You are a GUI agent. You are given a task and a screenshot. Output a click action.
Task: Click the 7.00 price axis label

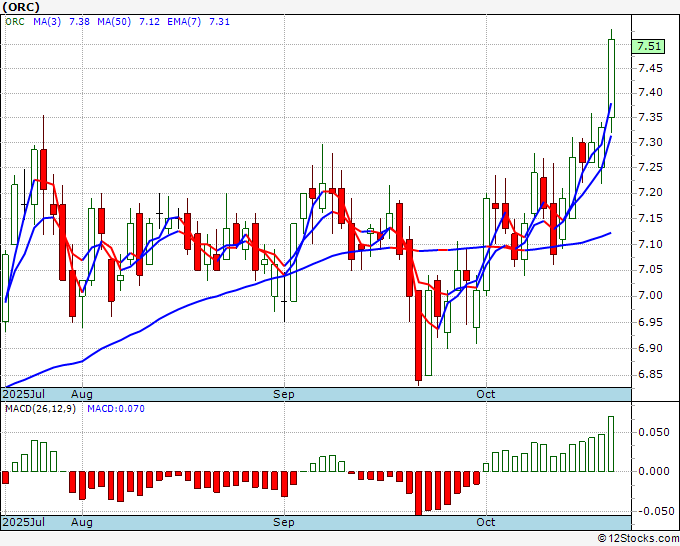click(x=651, y=296)
